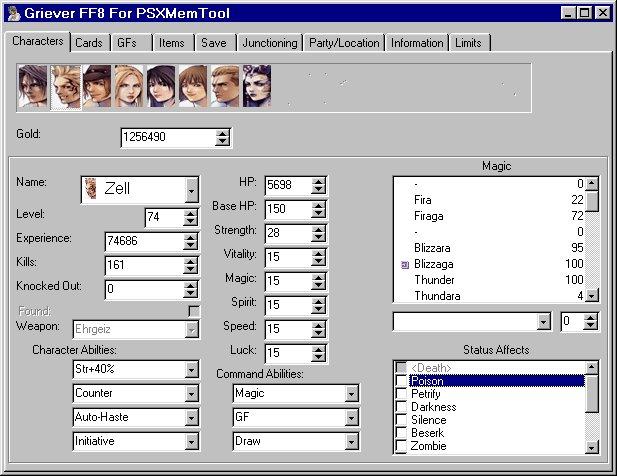Select Selphie's brown-haired portrait
This screenshot has width=617, height=476.
tap(193, 87)
